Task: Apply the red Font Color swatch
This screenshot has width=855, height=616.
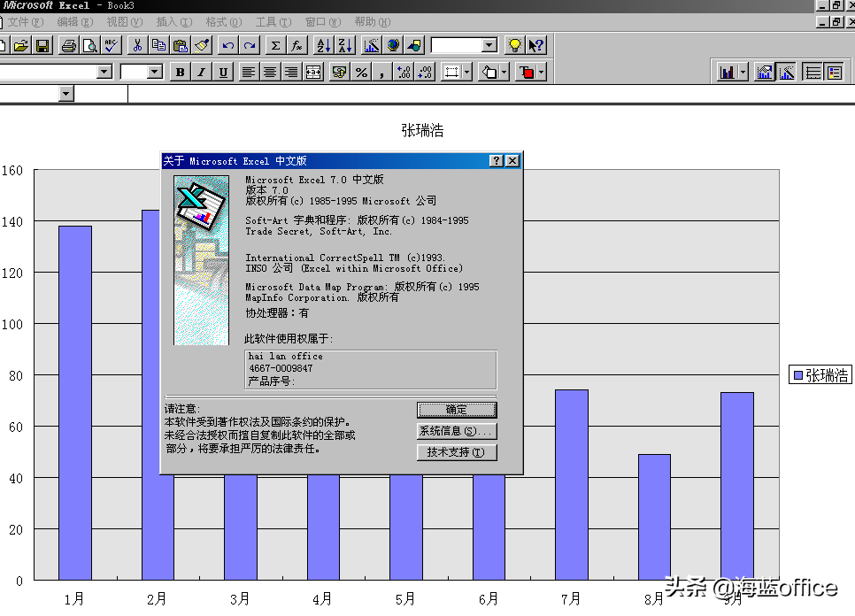Action: tap(527, 72)
